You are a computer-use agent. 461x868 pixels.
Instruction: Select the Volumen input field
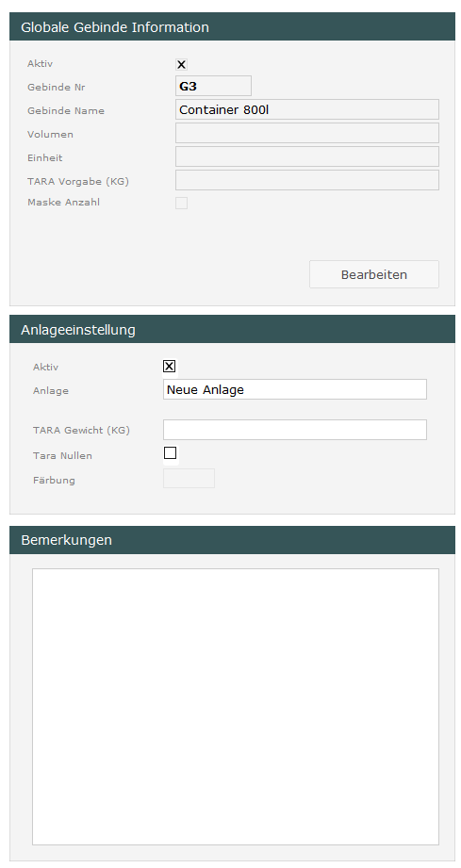pyautogui.click(x=307, y=133)
